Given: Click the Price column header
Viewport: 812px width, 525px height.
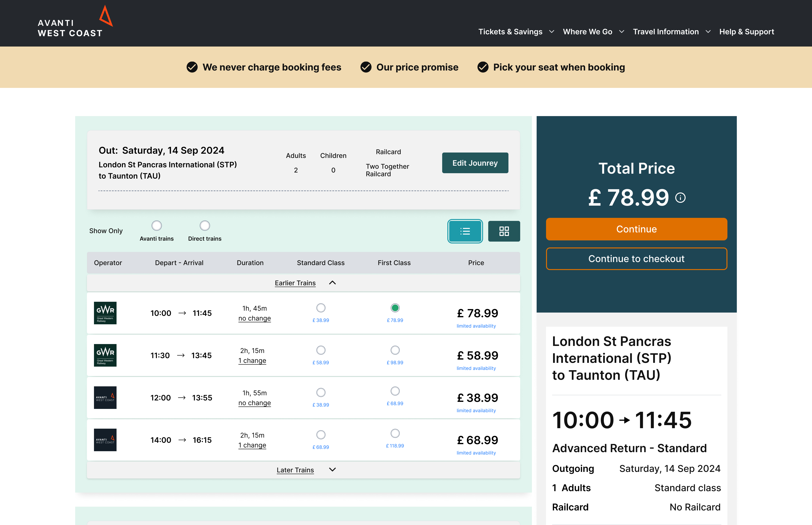Looking at the screenshot, I should point(476,263).
